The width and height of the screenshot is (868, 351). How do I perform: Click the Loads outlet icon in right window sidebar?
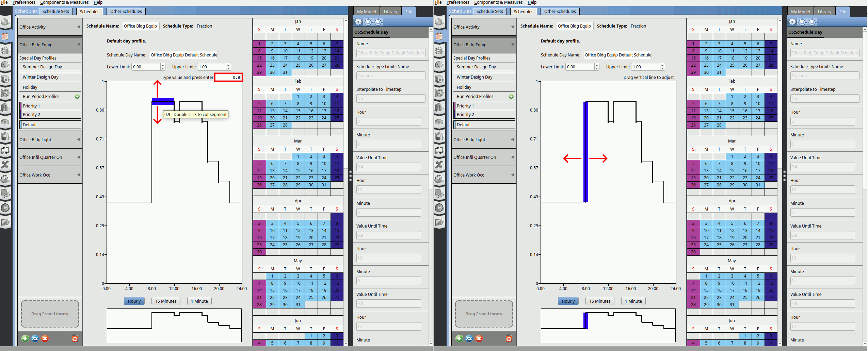pyautogui.click(x=439, y=65)
